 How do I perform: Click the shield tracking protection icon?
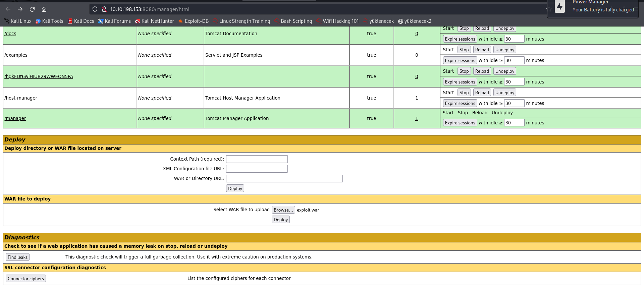[x=95, y=9]
